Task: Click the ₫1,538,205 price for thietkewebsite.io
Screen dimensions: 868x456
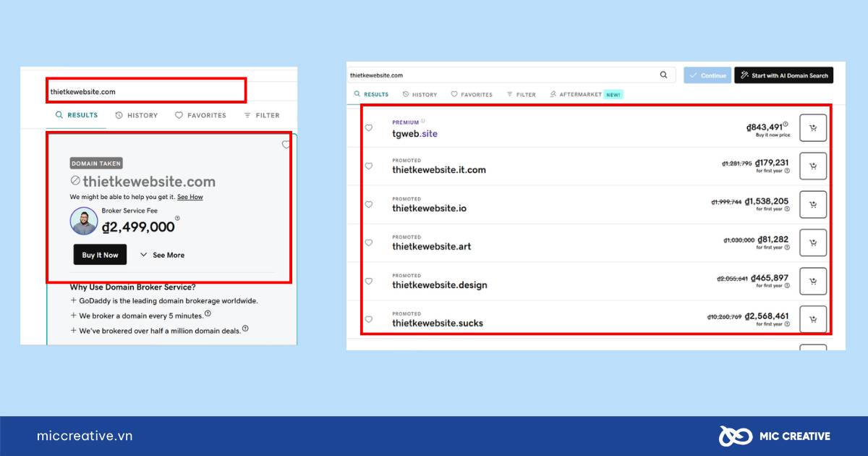Action: tap(767, 201)
